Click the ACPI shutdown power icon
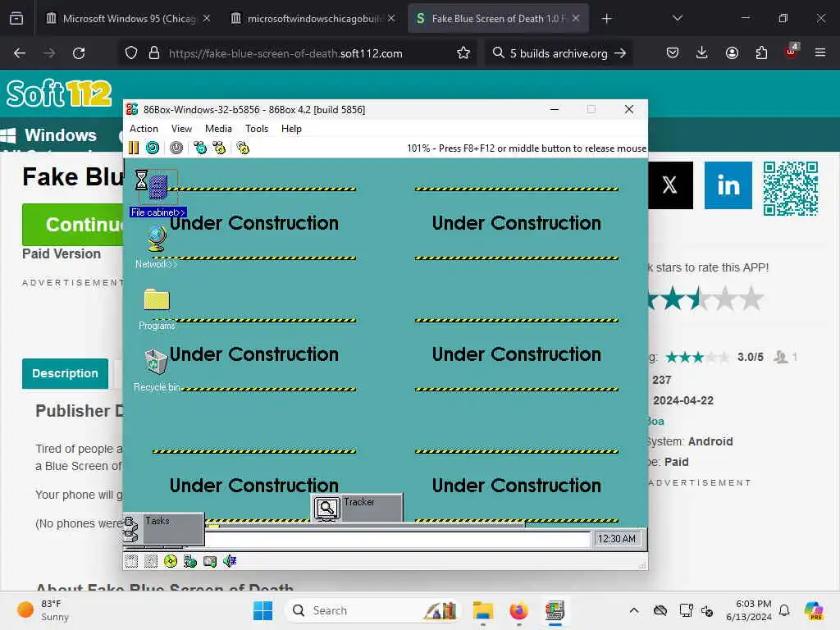The width and height of the screenshot is (840, 630). click(x=176, y=148)
